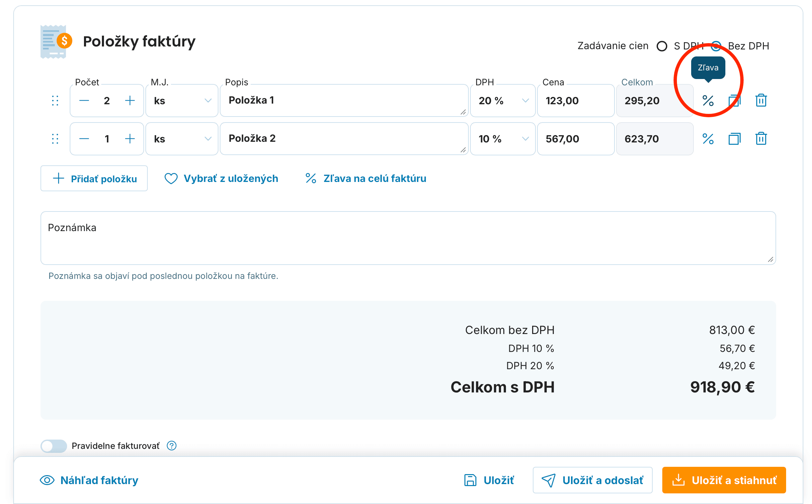Select S DPH price entry option
Viewport: 812px width, 504px height.
pyautogui.click(x=662, y=46)
